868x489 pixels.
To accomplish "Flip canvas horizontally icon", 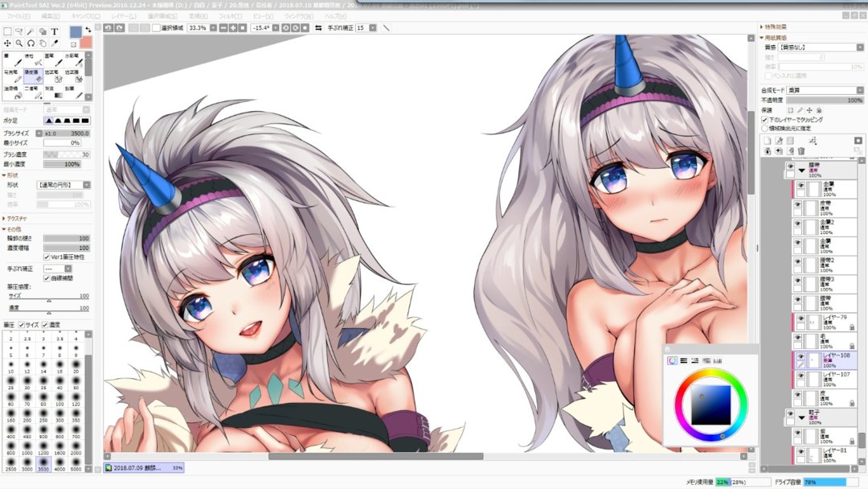I will click(x=318, y=27).
